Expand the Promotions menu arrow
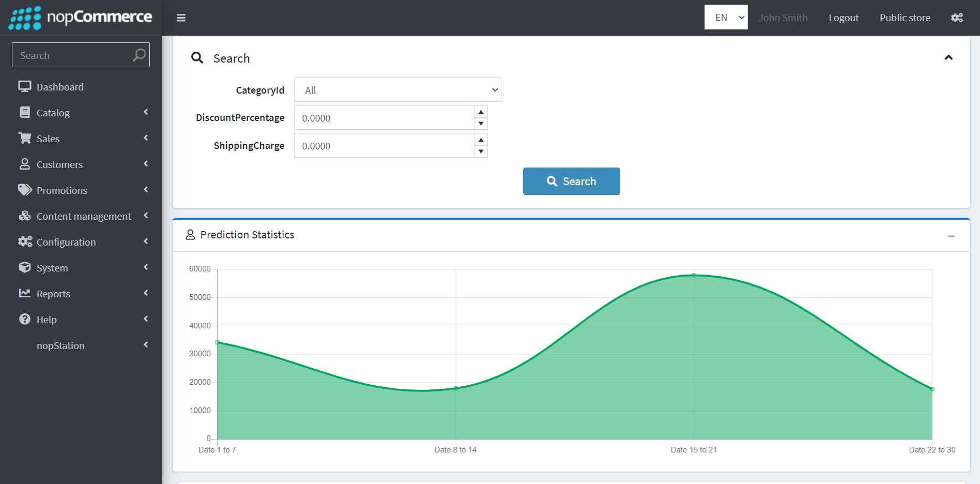This screenshot has width=980, height=484. click(146, 190)
